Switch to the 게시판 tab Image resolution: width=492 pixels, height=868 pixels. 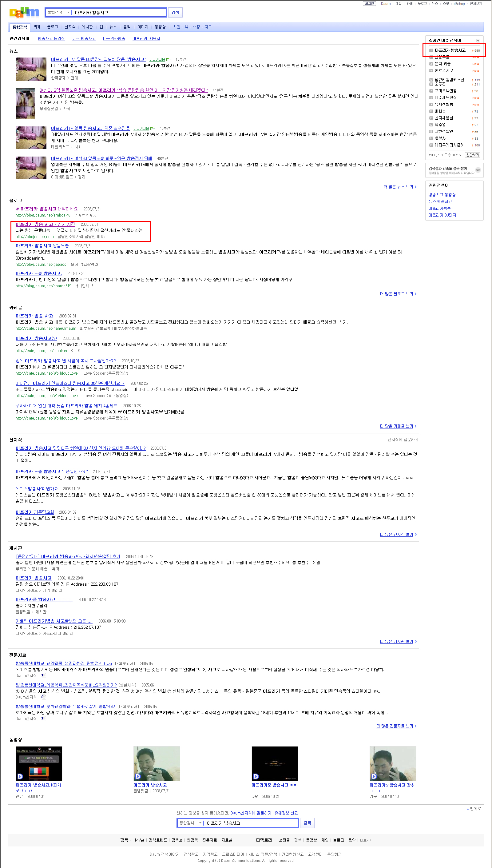pyautogui.click(x=87, y=27)
